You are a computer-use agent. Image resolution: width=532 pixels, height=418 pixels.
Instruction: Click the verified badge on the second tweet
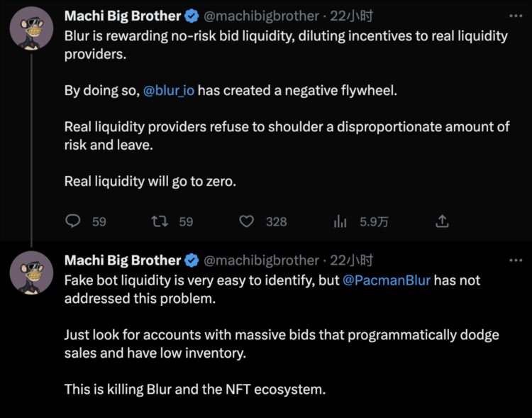[x=192, y=260]
